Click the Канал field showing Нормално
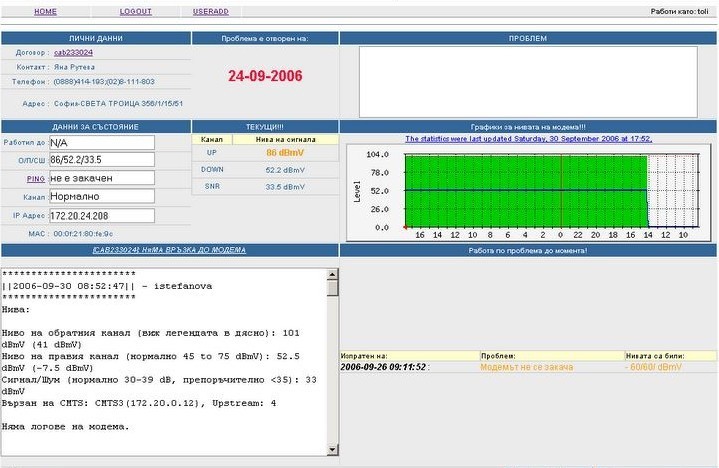719x468 pixels. click(x=102, y=197)
